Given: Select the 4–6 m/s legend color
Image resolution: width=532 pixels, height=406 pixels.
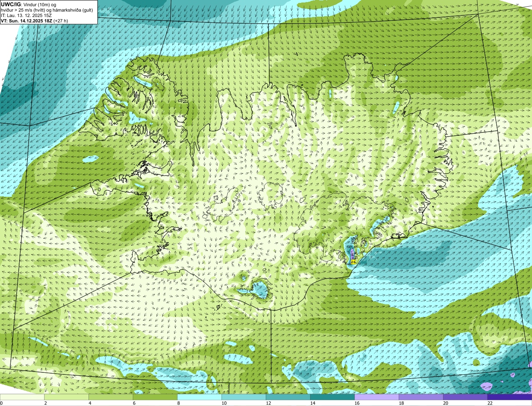Looking at the screenshot, I should (x=111, y=397).
